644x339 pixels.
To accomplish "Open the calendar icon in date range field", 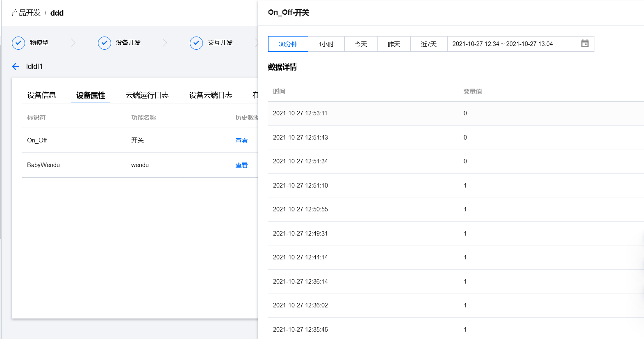I will pos(585,44).
